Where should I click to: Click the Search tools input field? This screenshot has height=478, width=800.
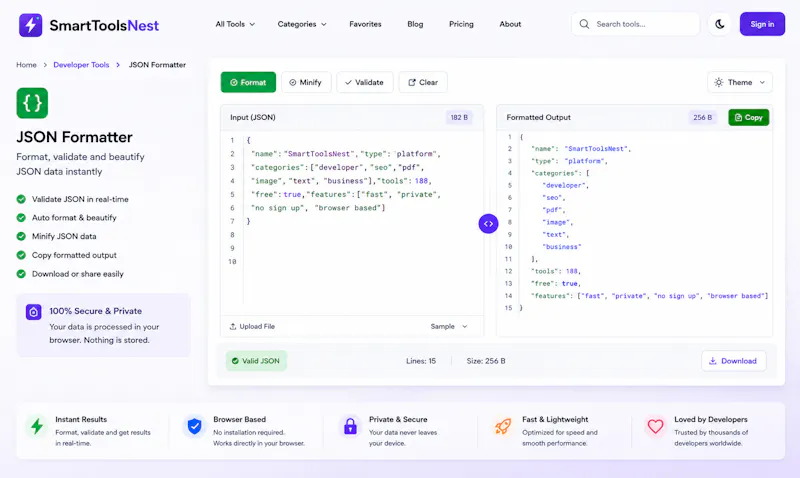[x=635, y=24]
